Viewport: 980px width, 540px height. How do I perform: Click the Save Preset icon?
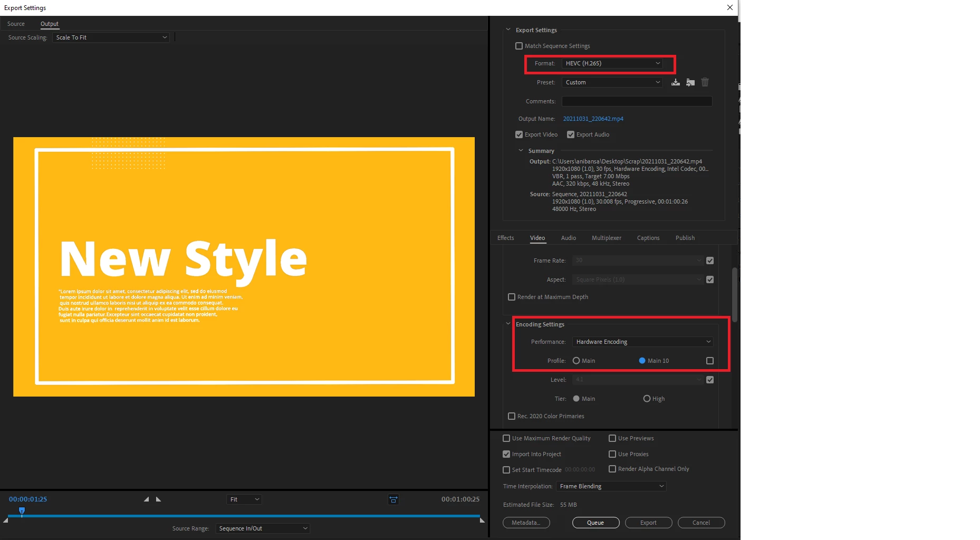(x=675, y=82)
